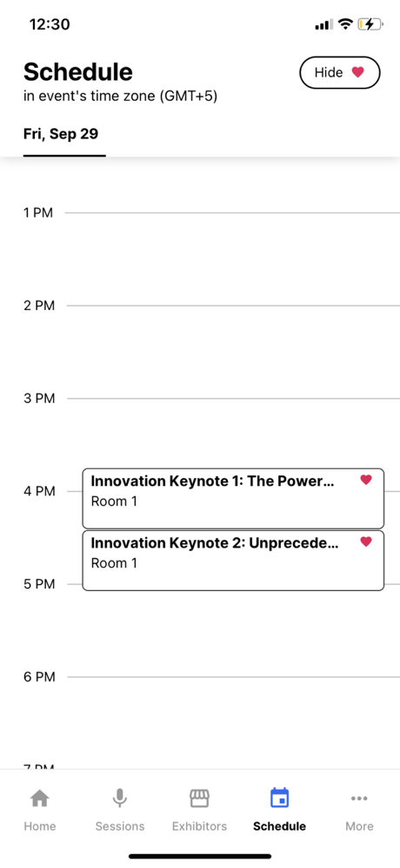The height and width of the screenshot is (868, 400).
Task: Open the Home tab house icon
Action: (39, 798)
